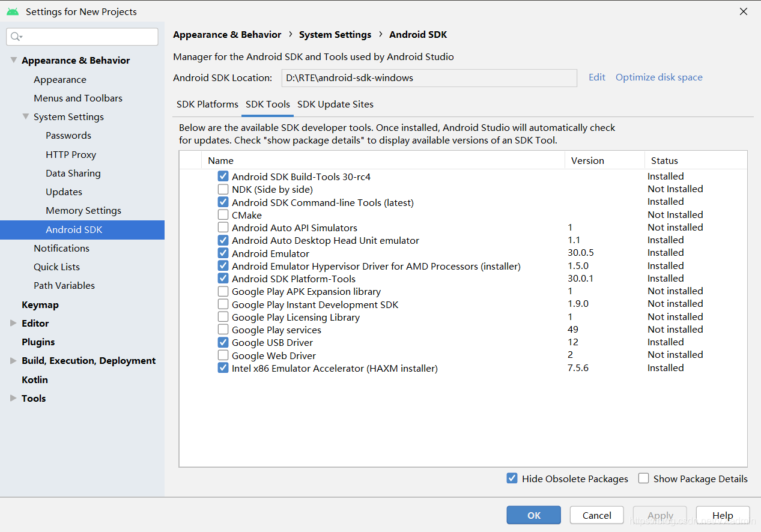This screenshot has width=761, height=532.
Task: Click the Android Studio logo in title bar
Action: pos(13,11)
